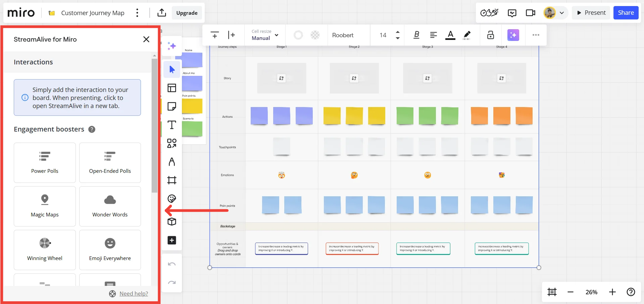This screenshot has height=304, width=644.
Task: Decrease font size with the down arrow
Action: pos(398,38)
